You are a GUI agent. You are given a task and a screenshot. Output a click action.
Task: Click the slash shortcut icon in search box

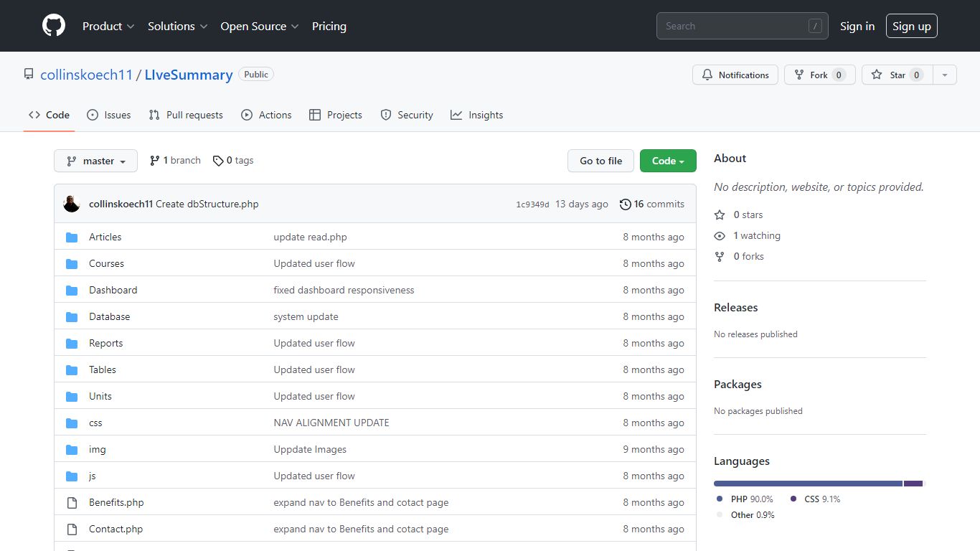click(x=815, y=26)
